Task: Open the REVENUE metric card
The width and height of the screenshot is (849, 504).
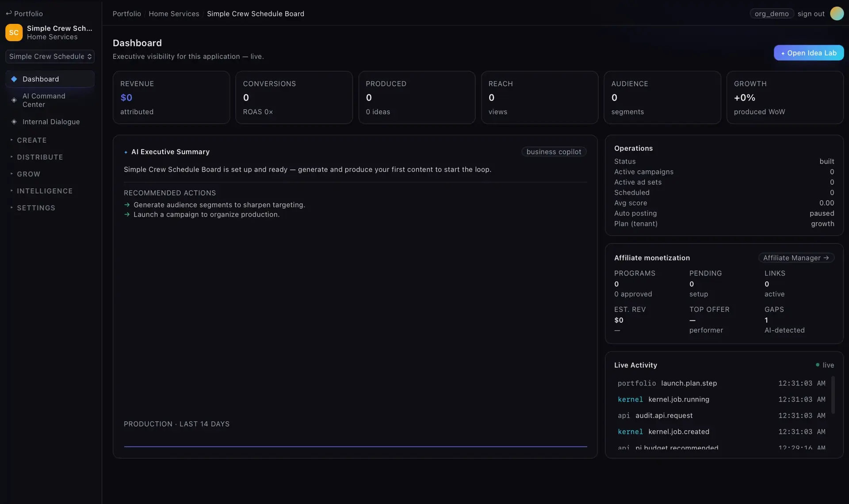Action: tap(171, 97)
